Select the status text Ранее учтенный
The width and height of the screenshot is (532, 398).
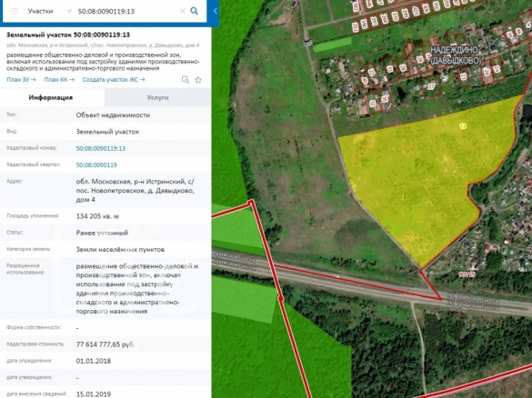pyautogui.click(x=102, y=233)
